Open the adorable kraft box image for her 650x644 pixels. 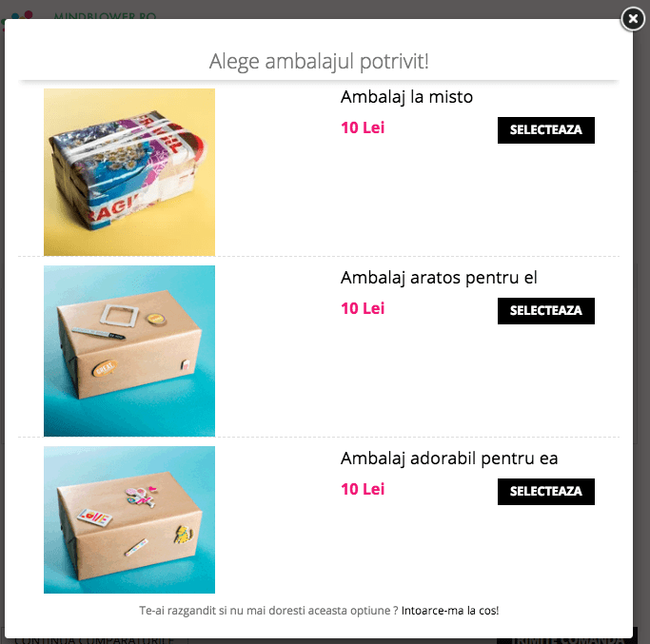point(129,519)
